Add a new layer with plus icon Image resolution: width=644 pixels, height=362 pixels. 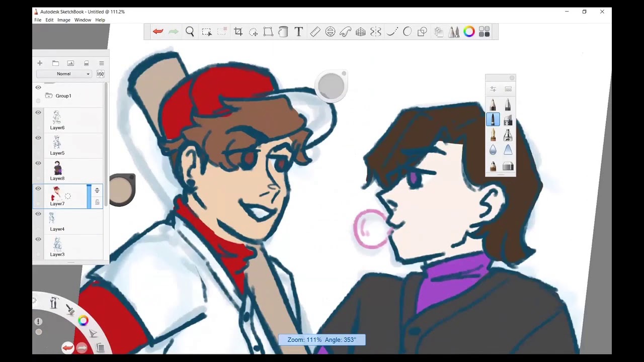40,63
